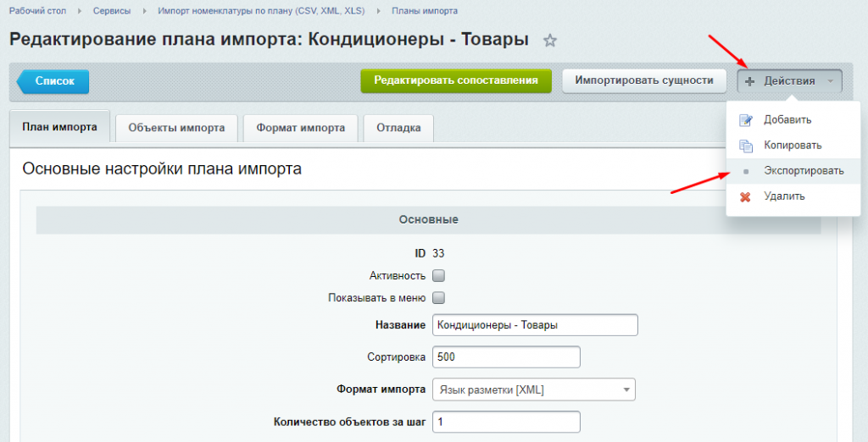Image resolution: width=868 pixels, height=442 pixels.
Task: Switch to the План импорта tab
Action: click(x=60, y=127)
